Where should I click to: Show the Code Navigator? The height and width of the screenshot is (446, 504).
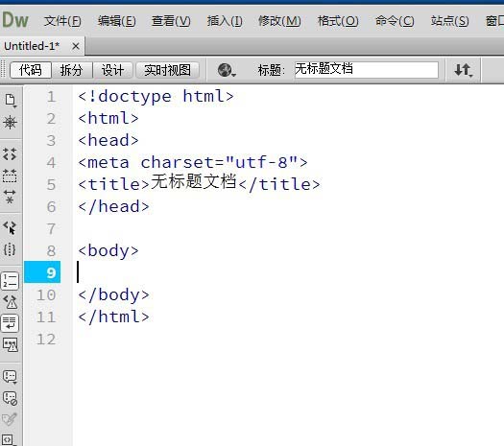click(x=10, y=122)
